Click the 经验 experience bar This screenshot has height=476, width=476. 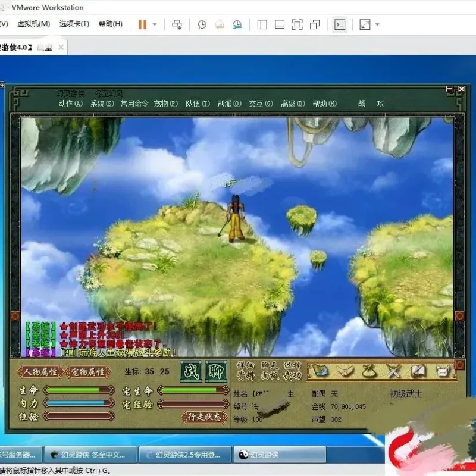pyautogui.click(x=79, y=416)
